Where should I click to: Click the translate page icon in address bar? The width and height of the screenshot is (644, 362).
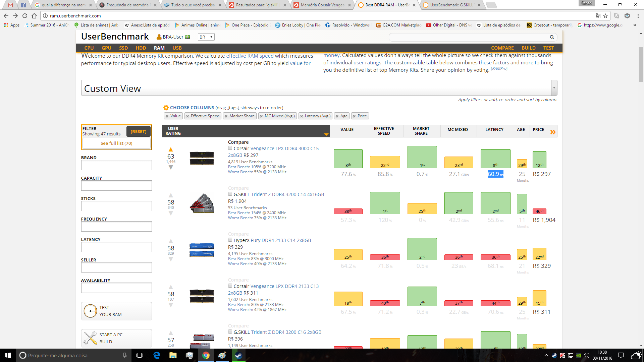[x=598, y=16]
